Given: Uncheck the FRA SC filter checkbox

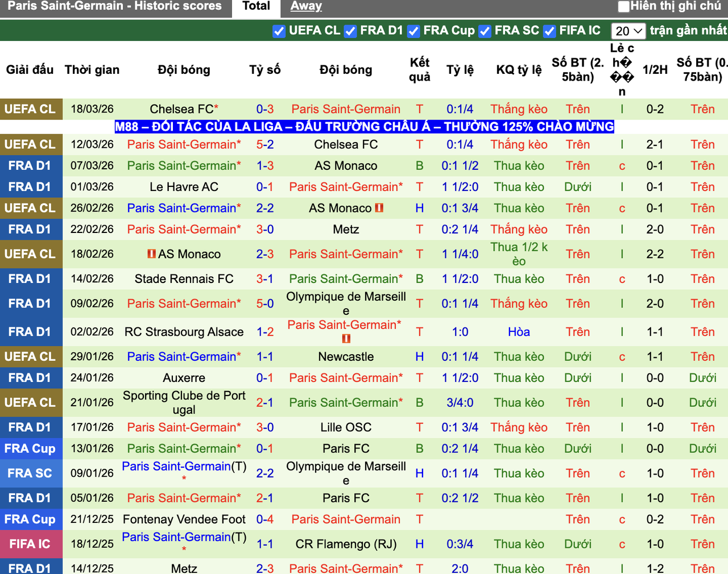Looking at the screenshot, I should 485,31.
